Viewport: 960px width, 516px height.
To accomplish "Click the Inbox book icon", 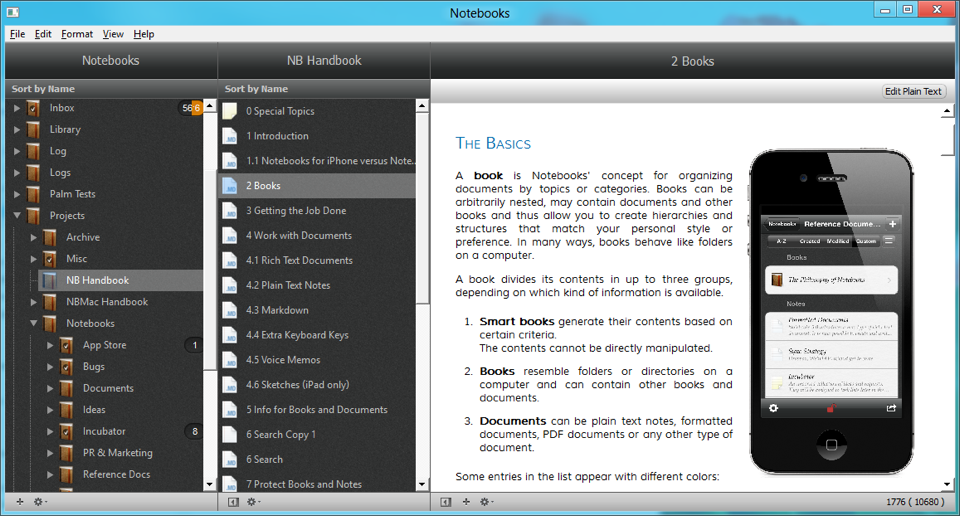I will coord(33,108).
